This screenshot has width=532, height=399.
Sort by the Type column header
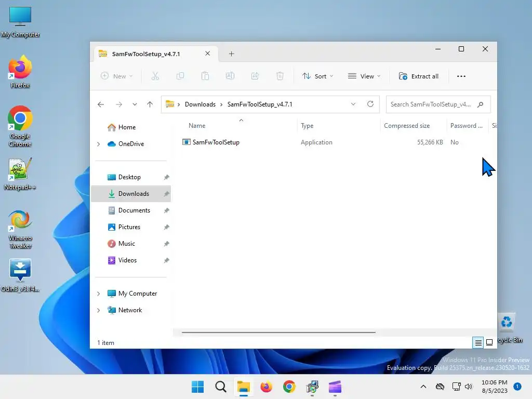click(x=307, y=126)
